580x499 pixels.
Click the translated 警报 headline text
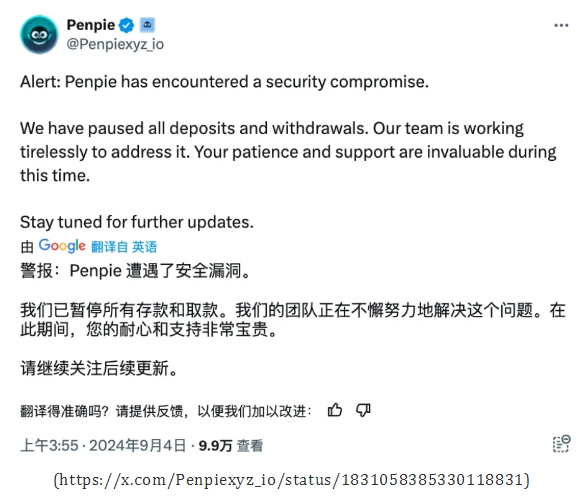point(136,271)
